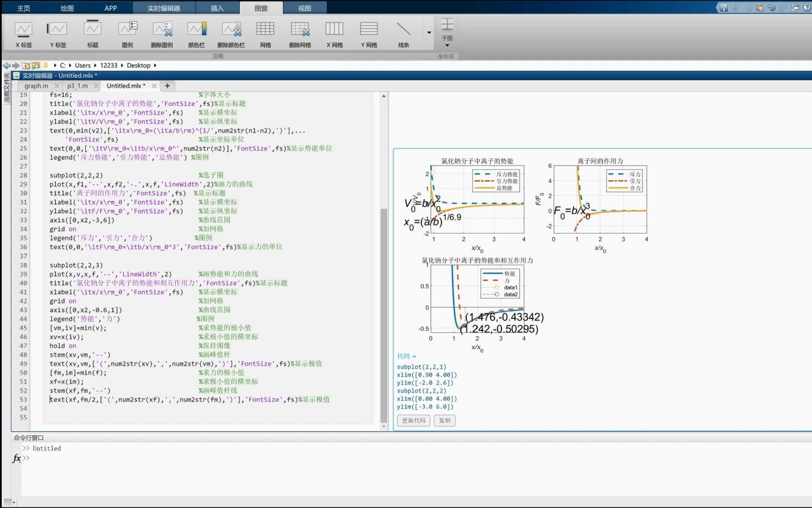Screen dimensions: 812x508
Task: Go back with the left arrow navigation icon
Action: click(6, 65)
